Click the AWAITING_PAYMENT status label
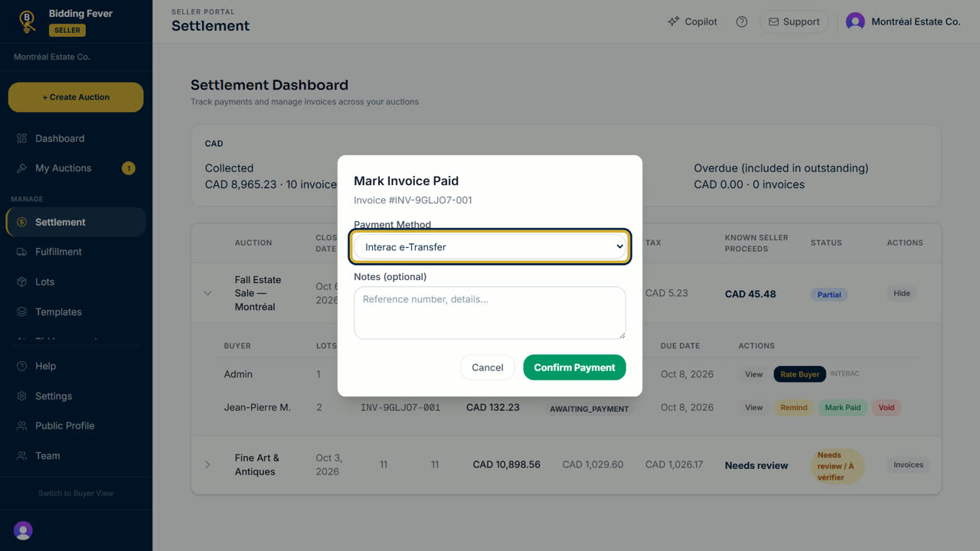This screenshot has height=551, width=980. 590,409
